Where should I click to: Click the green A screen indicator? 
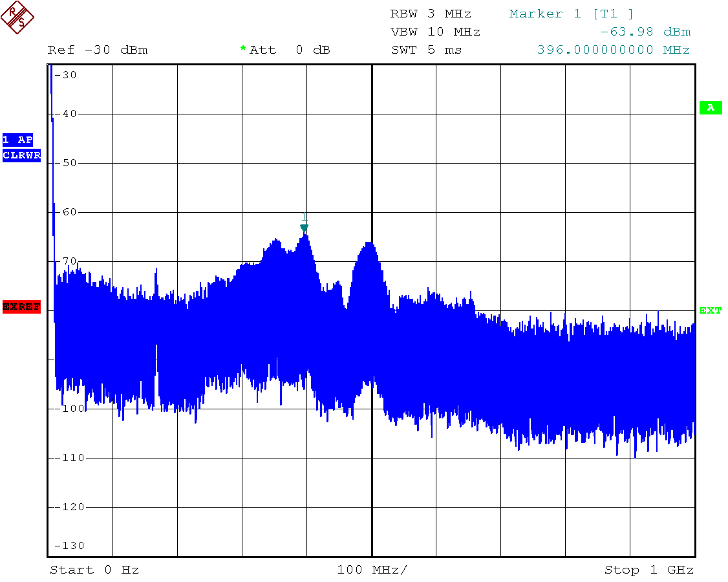pyautogui.click(x=711, y=107)
